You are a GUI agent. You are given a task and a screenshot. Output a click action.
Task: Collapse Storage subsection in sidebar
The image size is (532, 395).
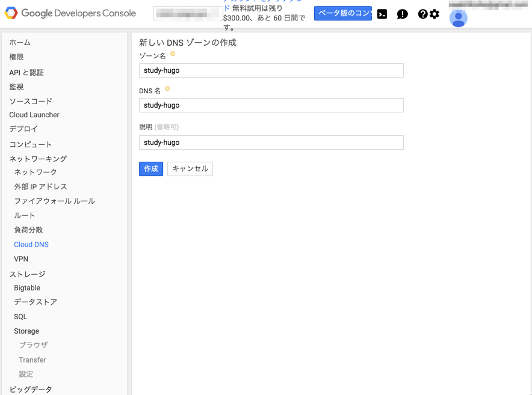[26, 331]
